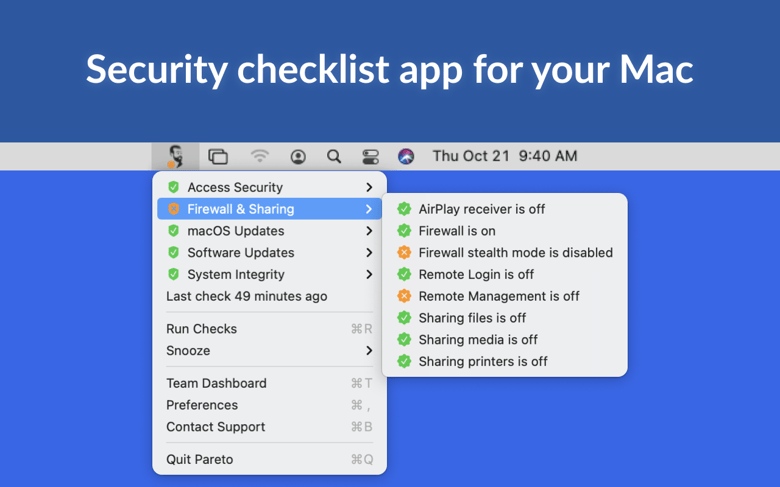780x487 pixels.
Task: Launch Siri from the menu bar
Action: (406, 157)
